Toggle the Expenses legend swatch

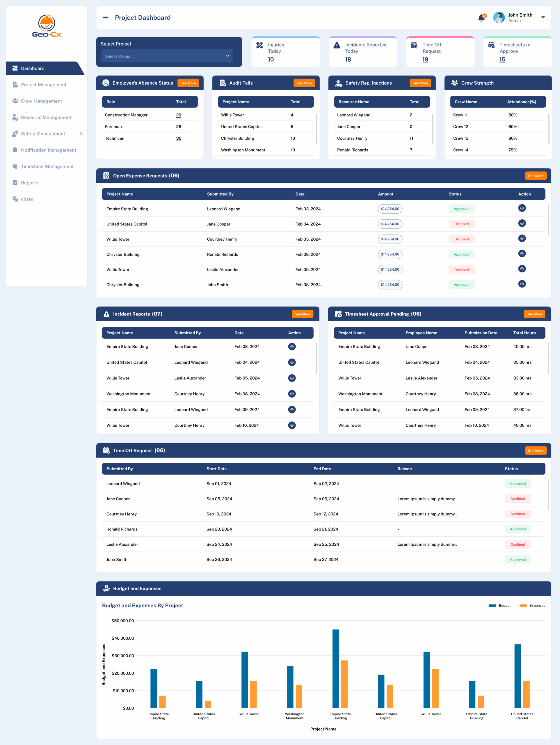coord(523,606)
